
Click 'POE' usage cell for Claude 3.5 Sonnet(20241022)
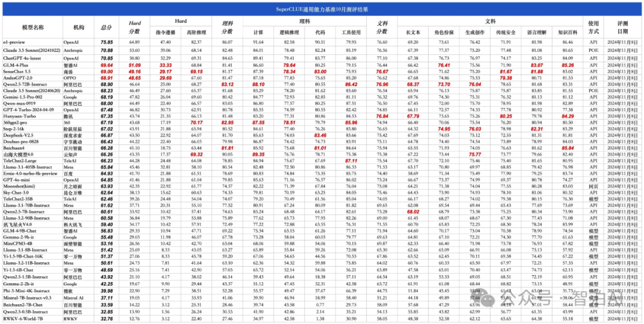(592, 51)
